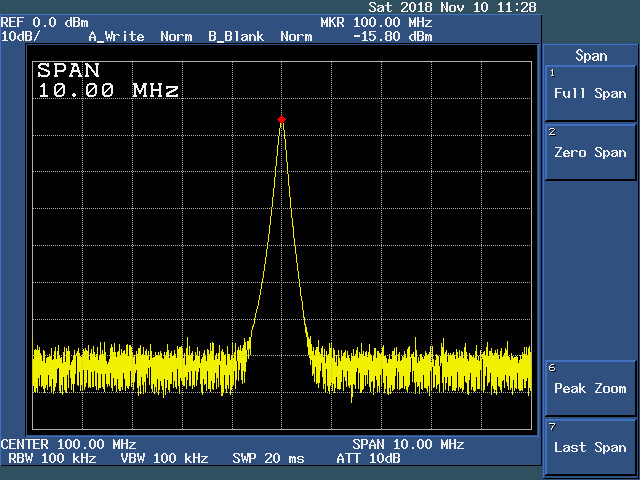Click the Span menu title header

click(x=590, y=56)
